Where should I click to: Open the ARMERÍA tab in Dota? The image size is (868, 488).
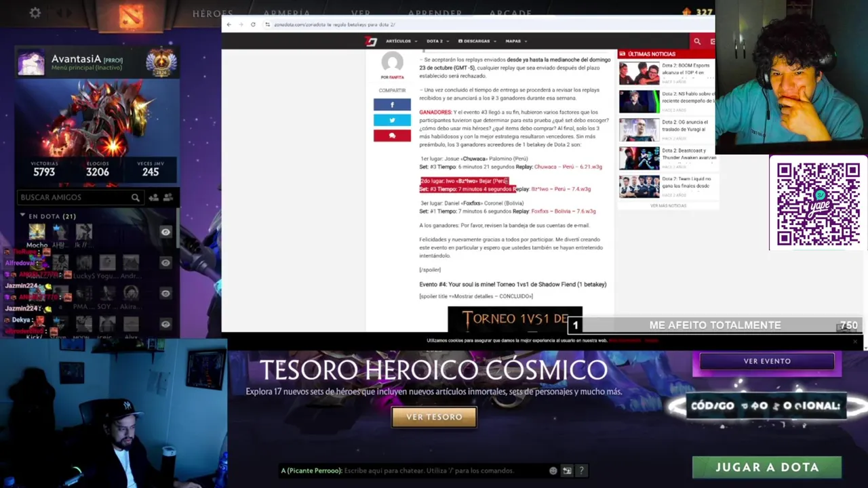[287, 14]
